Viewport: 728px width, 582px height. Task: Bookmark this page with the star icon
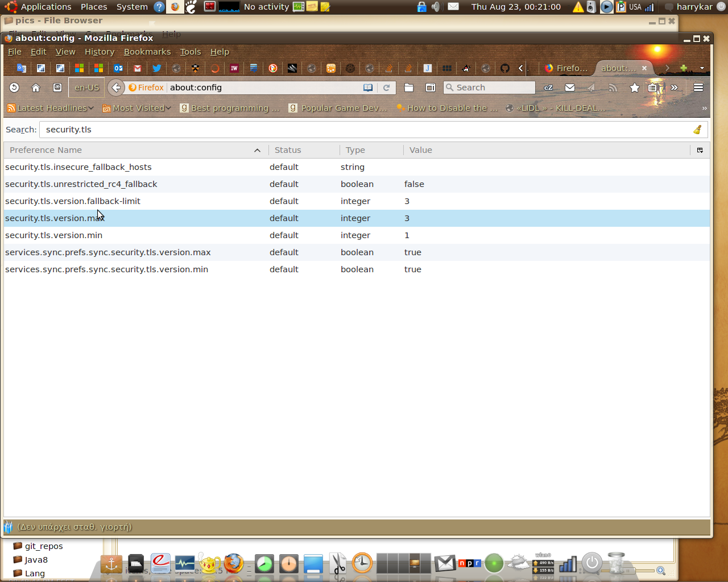[634, 88]
